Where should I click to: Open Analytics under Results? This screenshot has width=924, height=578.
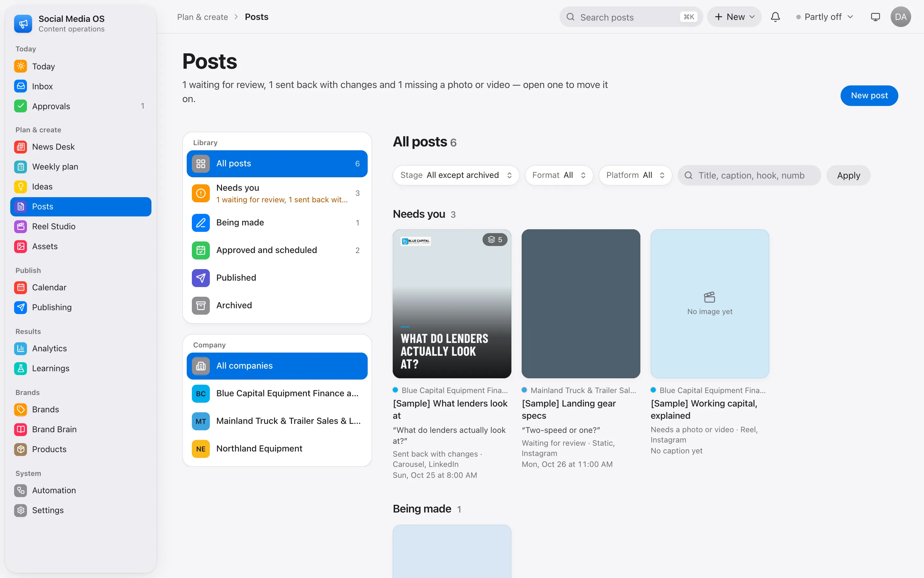click(81, 348)
